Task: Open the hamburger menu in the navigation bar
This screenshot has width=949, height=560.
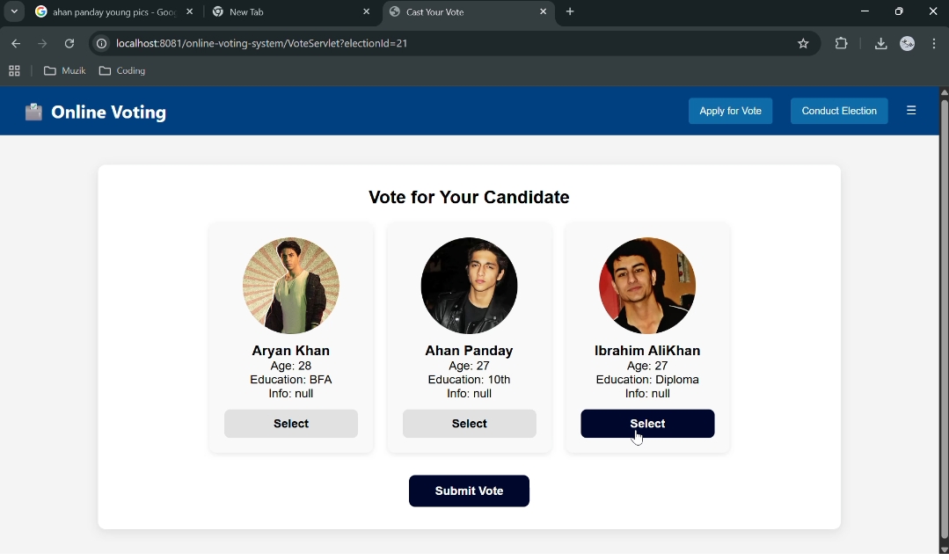Action: [x=911, y=110]
